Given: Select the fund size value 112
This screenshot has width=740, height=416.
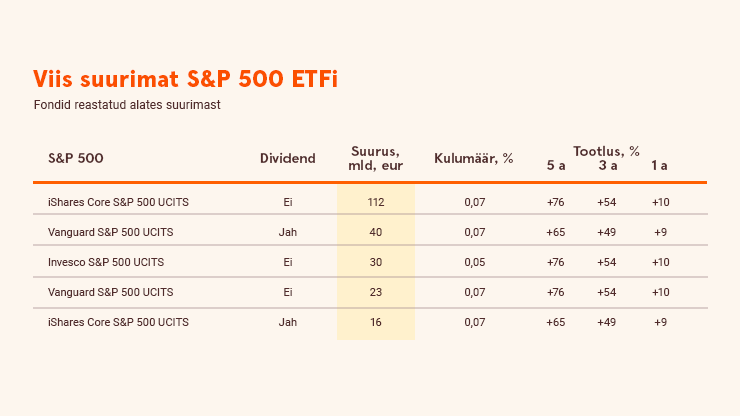Looking at the screenshot, I should click(376, 202).
